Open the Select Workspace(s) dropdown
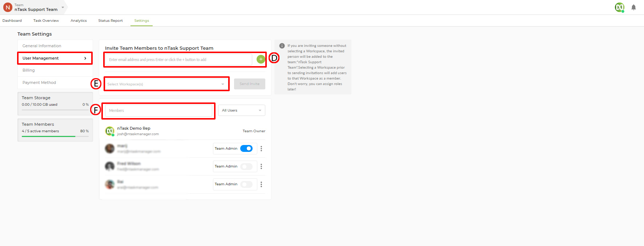The height and width of the screenshot is (246, 644). pos(167,84)
